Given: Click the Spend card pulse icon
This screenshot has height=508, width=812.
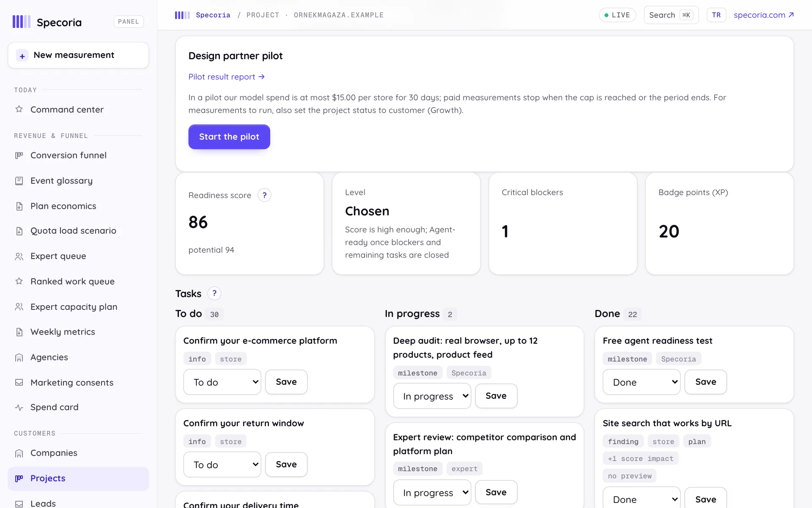Looking at the screenshot, I should (19, 407).
